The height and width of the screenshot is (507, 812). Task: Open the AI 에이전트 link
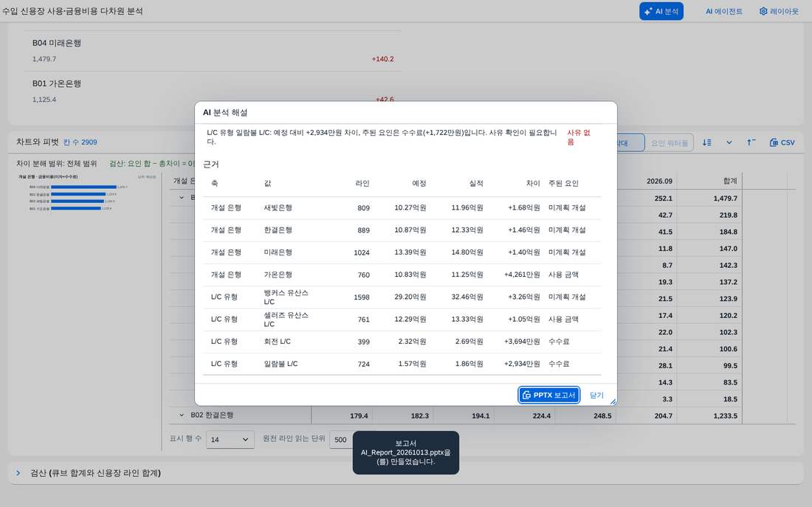(x=724, y=11)
